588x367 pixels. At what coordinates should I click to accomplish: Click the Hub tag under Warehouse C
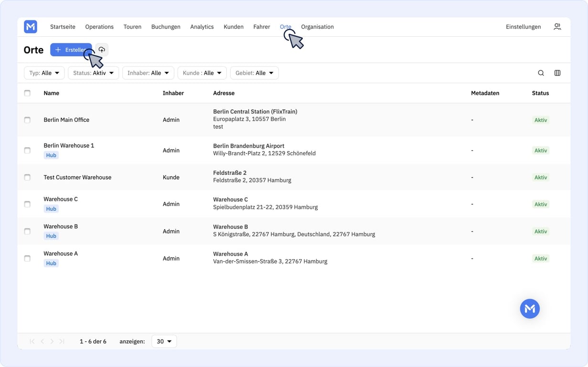tap(51, 209)
